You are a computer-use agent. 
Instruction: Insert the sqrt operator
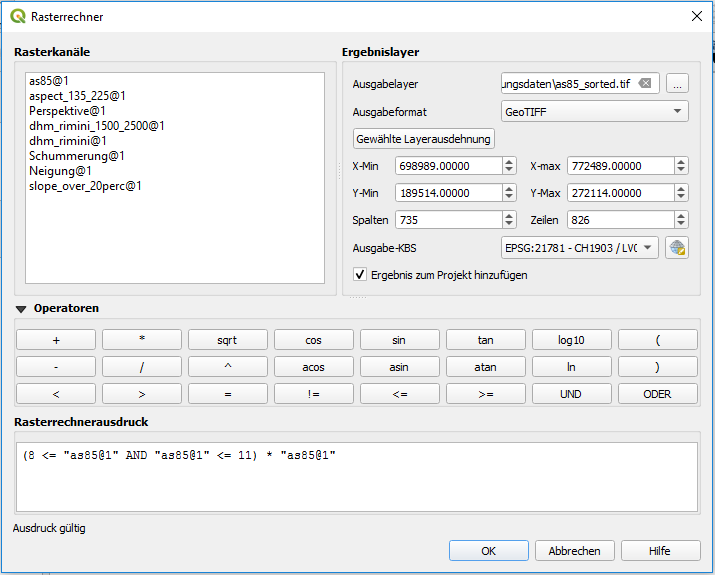(228, 340)
